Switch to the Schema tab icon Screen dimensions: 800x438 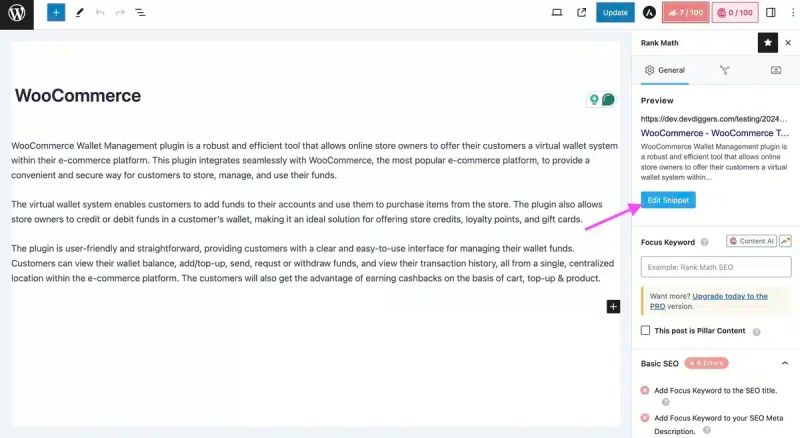[x=724, y=70]
